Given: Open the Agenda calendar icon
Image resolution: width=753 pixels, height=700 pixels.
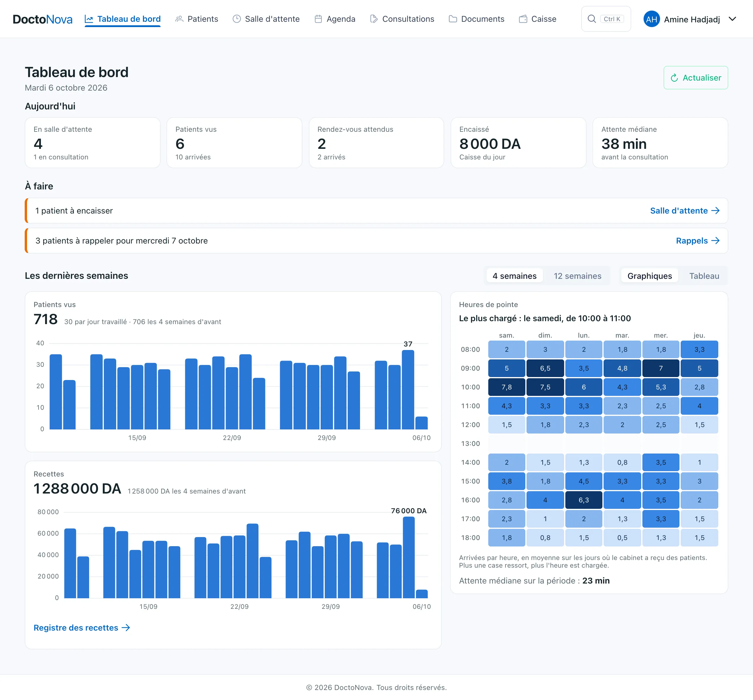Looking at the screenshot, I should click(x=318, y=19).
